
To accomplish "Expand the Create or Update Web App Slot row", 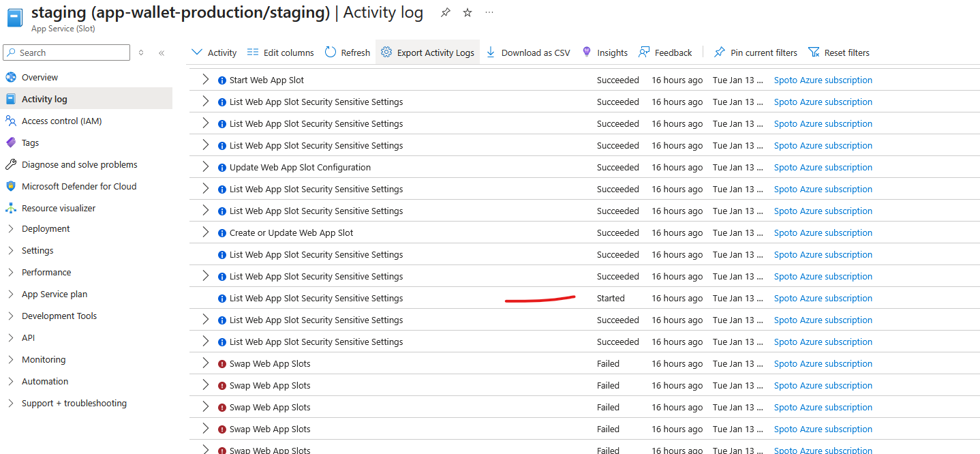I will (206, 232).
